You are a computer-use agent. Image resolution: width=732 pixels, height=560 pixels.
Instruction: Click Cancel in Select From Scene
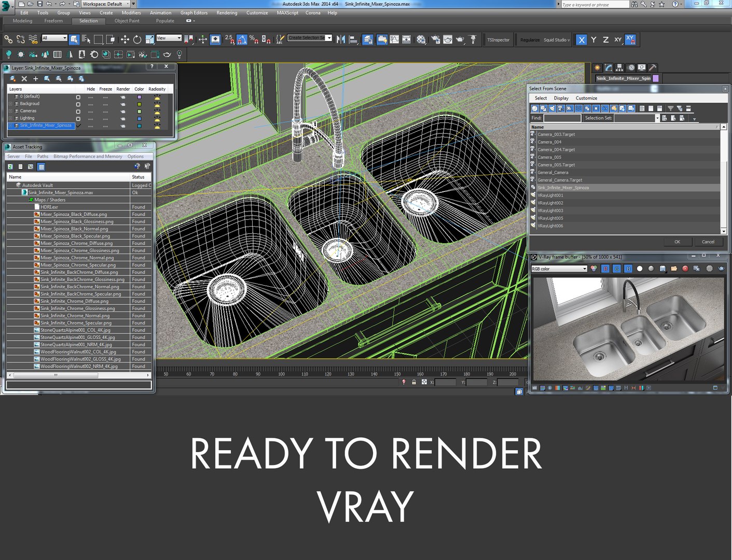coord(708,242)
